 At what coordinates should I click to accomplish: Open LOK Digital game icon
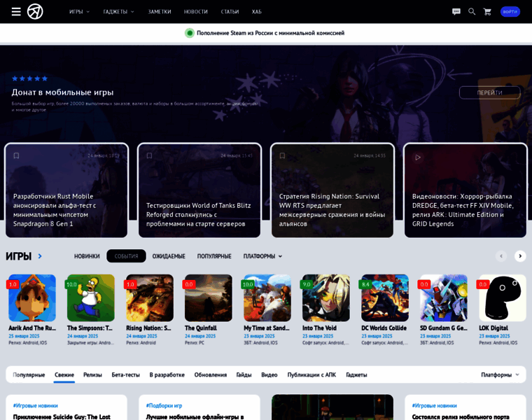point(503,298)
